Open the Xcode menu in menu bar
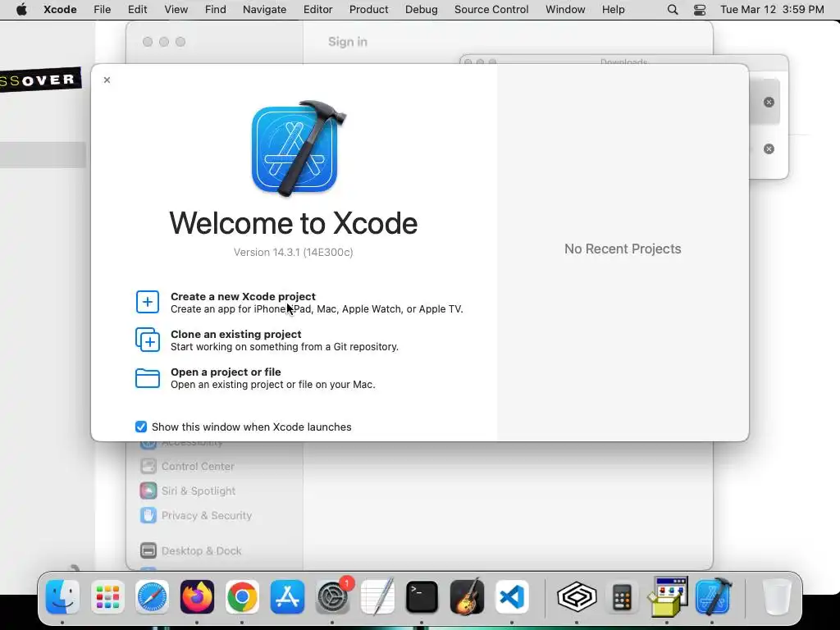 pyautogui.click(x=60, y=10)
